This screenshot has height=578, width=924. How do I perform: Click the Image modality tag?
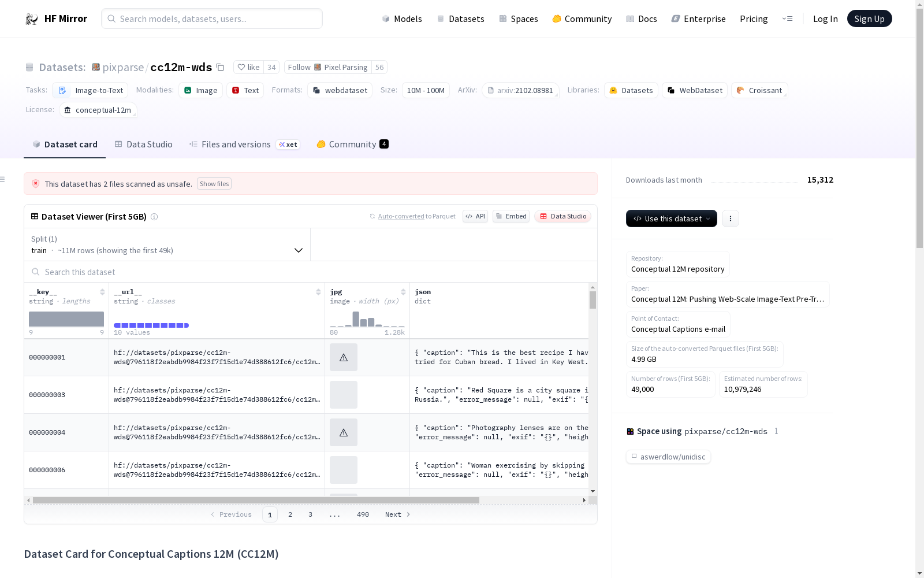pyautogui.click(x=200, y=90)
